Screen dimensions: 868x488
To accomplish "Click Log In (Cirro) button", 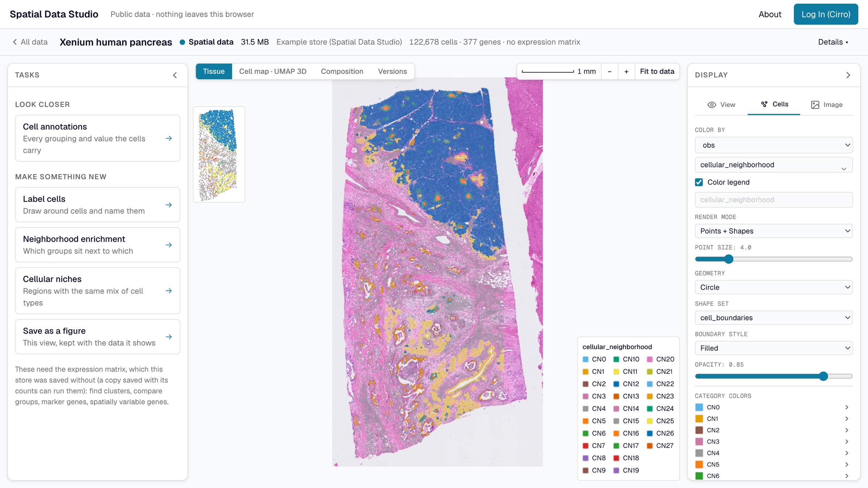I will click(x=826, y=14).
